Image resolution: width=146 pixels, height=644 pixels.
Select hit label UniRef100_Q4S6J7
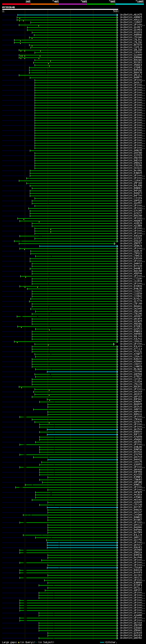tap(131, 82)
